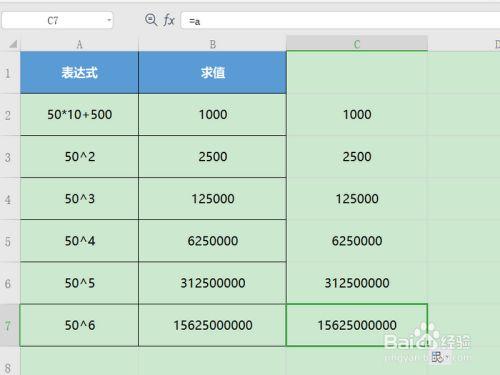This screenshot has height=375, width=500.
Task: Open the Name Box dropdown arrow
Action: pyautogui.click(x=109, y=20)
